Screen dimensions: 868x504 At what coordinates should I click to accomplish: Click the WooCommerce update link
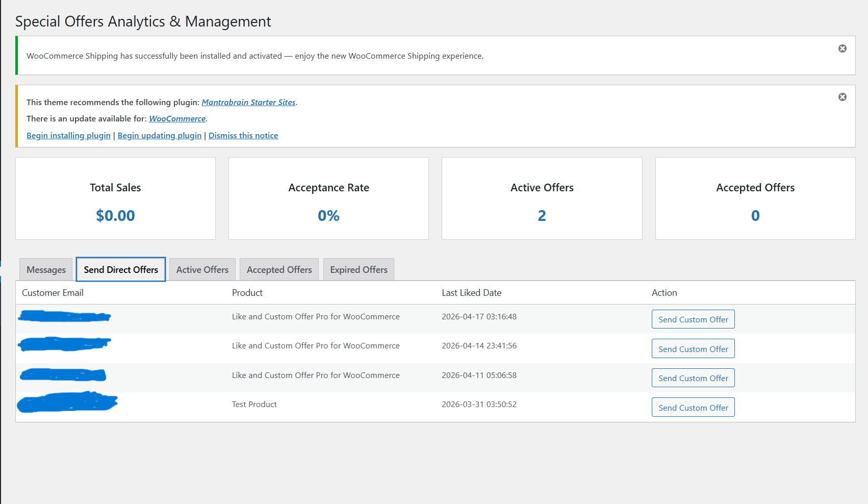177,118
